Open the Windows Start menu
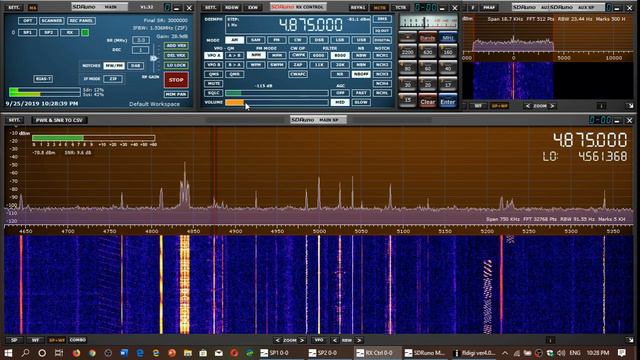640x360 pixels. (x=8, y=353)
